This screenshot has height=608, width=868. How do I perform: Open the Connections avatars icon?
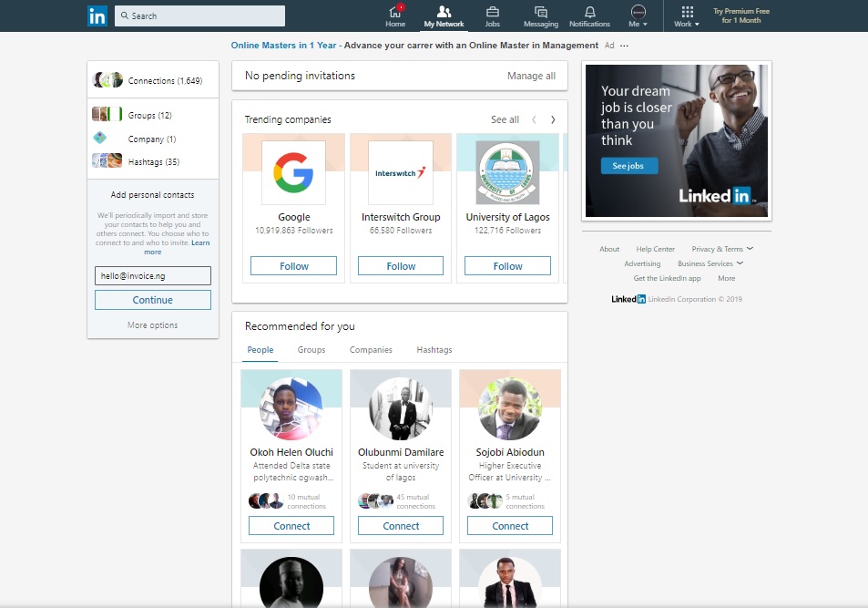click(x=107, y=80)
